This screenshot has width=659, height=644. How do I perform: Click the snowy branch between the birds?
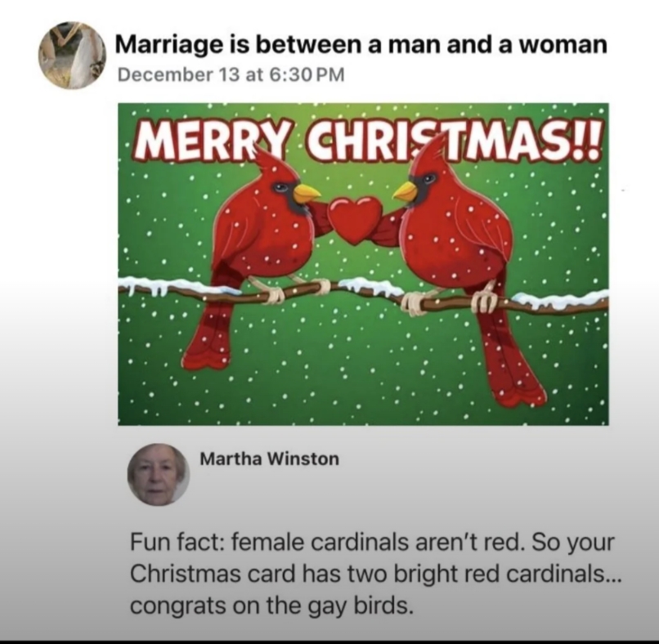click(x=363, y=289)
